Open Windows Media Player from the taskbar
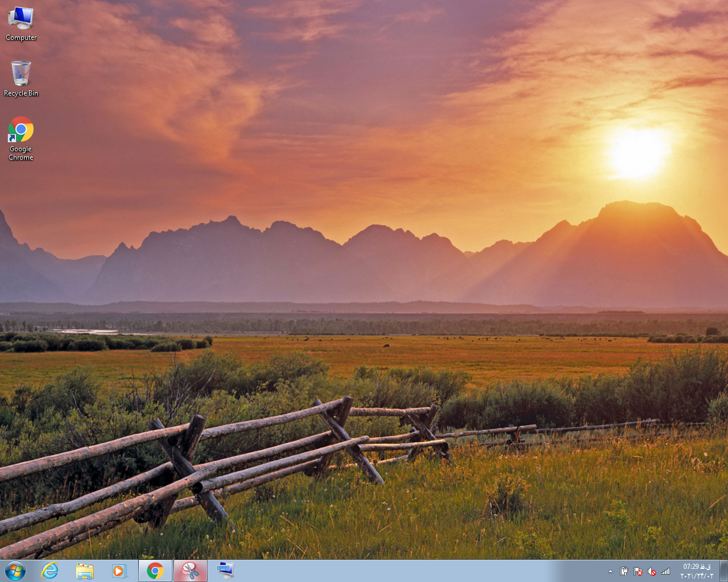The image size is (728, 582). [119, 571]
